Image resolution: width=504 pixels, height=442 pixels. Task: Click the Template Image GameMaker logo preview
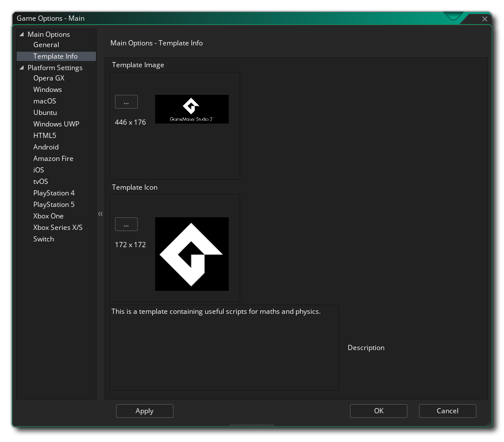pos(192,109)
